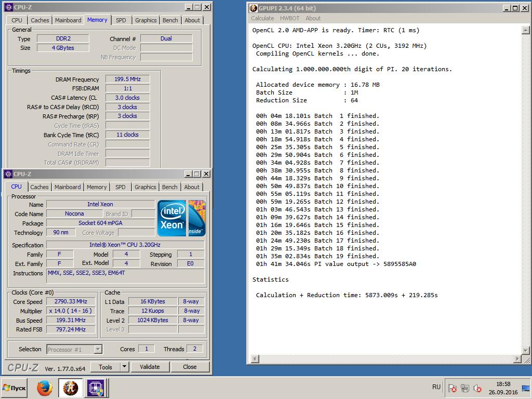Click the Core Speed value 2790.33 MHz
The height and width of the screenshot is (399, 532).
(x=71, y=301)
